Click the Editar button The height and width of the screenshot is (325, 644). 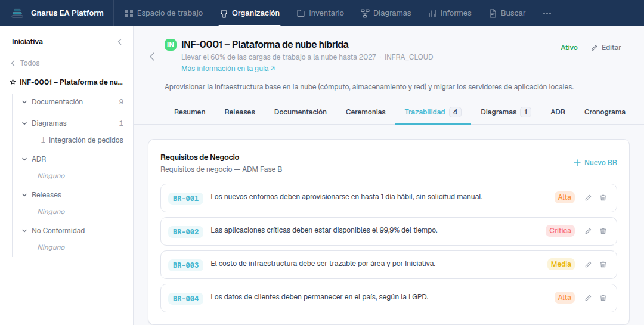(606, 48)
